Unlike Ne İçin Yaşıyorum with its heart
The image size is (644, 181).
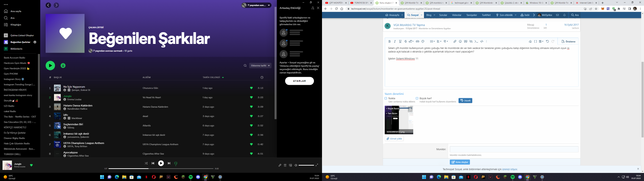click(251, 88)
